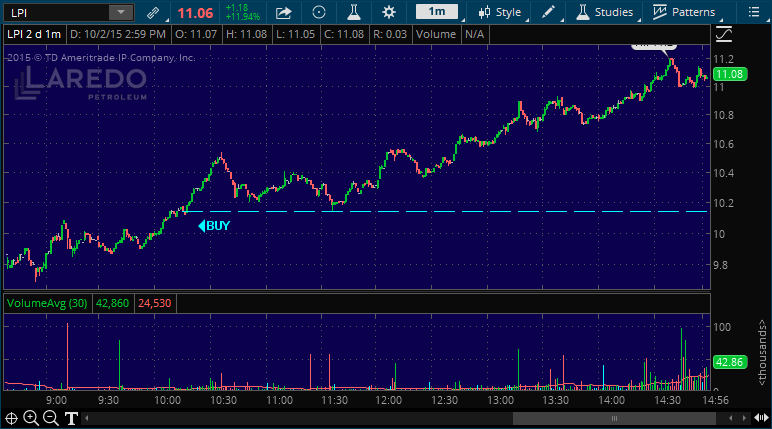Open the symbol dropdown arrow next to LPI
The height and width of the screenshot is (429, 772).
(x=120, y=13)
